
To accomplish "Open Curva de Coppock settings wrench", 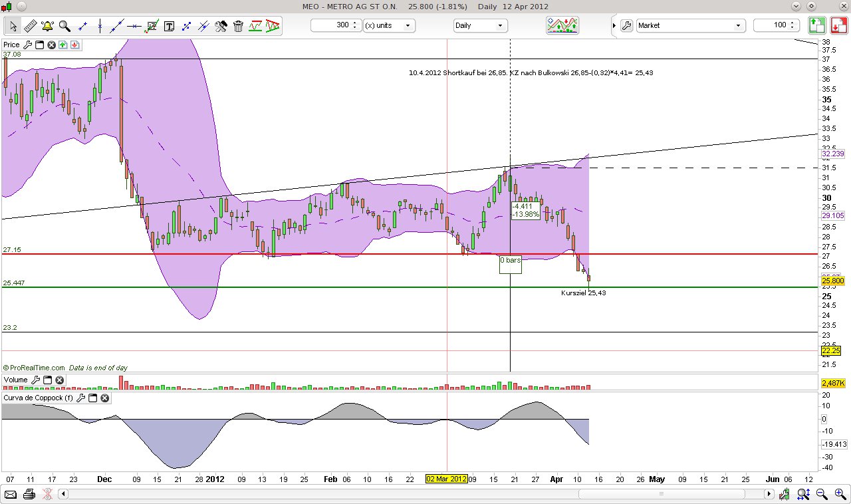I will tap(80, 398).
